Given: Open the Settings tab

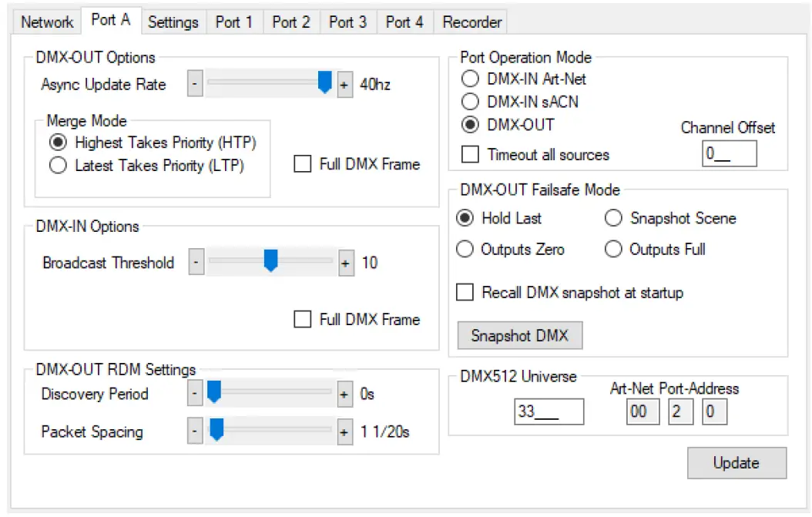Looking at the screenshot, I should point(173,23).
